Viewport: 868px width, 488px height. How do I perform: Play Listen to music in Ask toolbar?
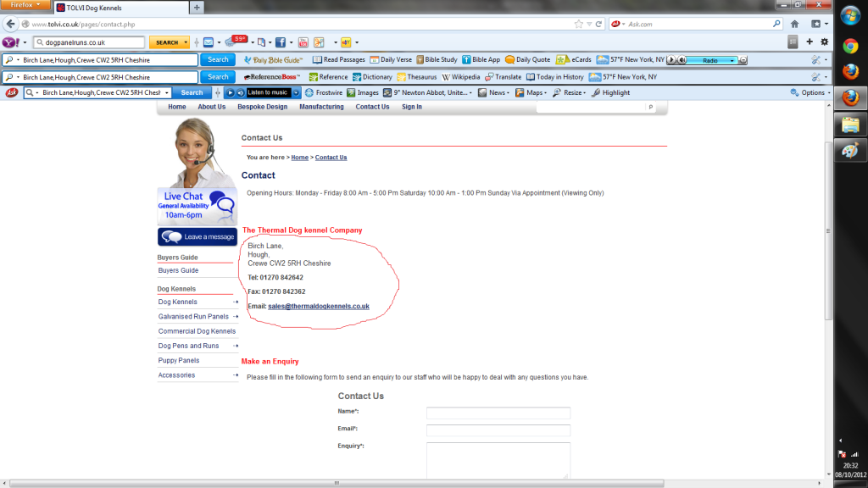tap(231, 92)
